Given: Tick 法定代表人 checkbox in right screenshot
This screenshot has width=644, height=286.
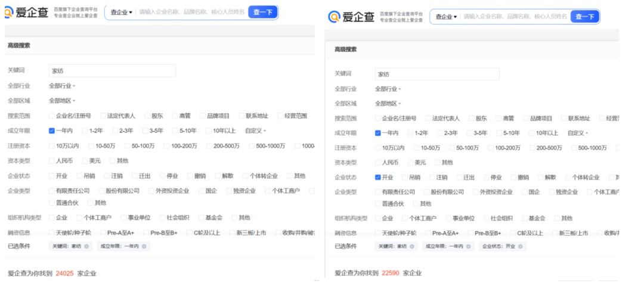Looking at the screenshot, I should point(428,118).
